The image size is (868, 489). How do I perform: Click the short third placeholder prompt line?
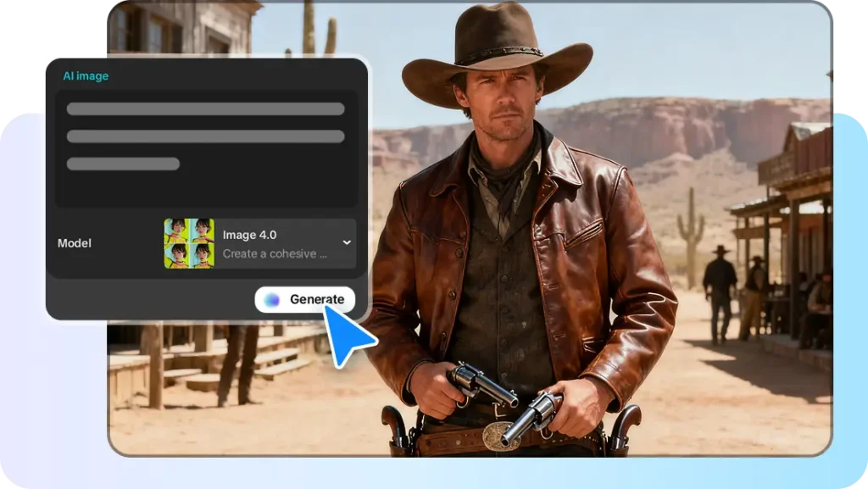tap(123, 164)
